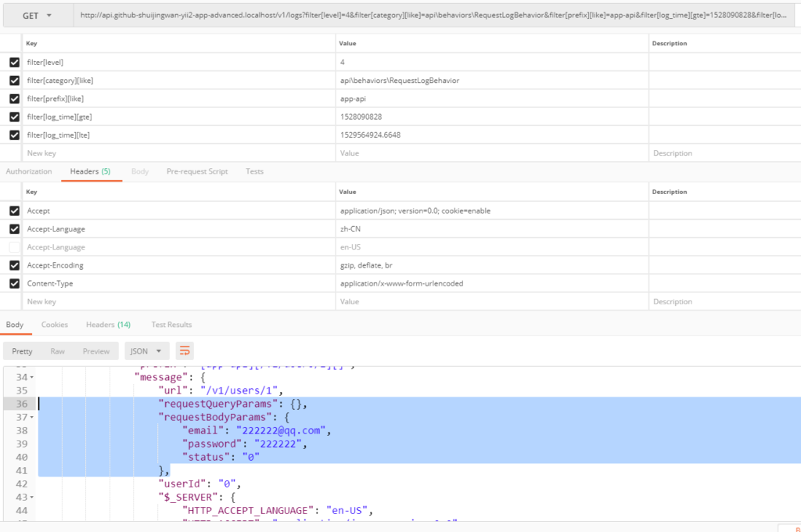Open the GET method dropdown
Screen dimensions: 801x532
[38, 16]
